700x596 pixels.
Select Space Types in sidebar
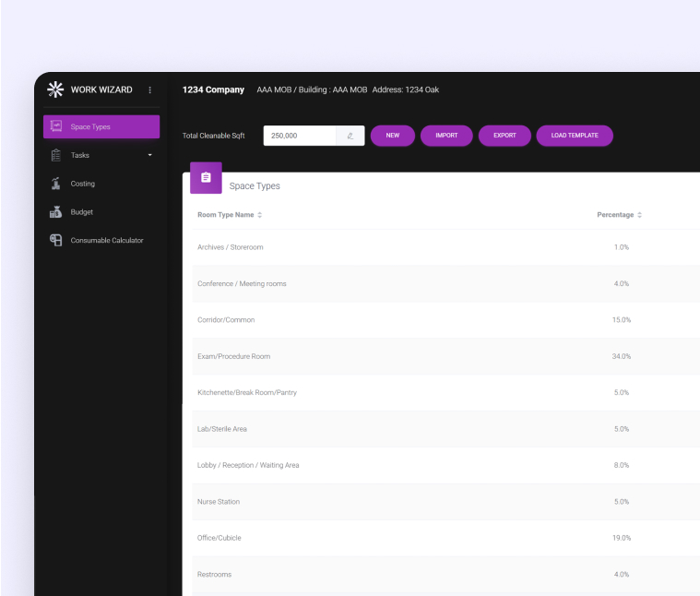[x=101, y=126]
